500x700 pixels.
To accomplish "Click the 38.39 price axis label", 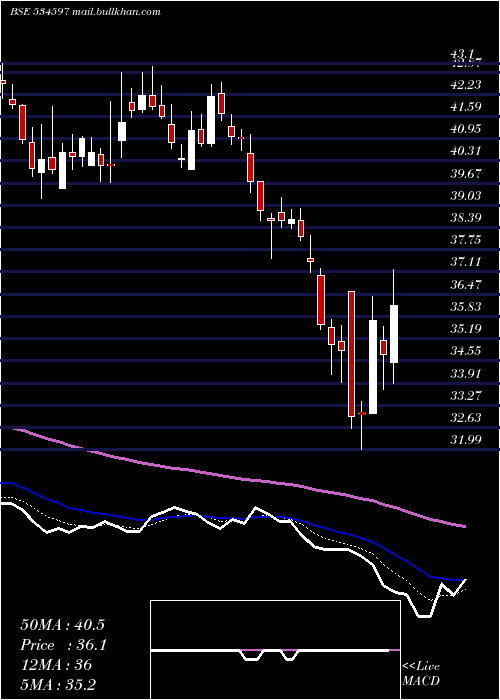I will pyautogui.click(x=466, y=218).
